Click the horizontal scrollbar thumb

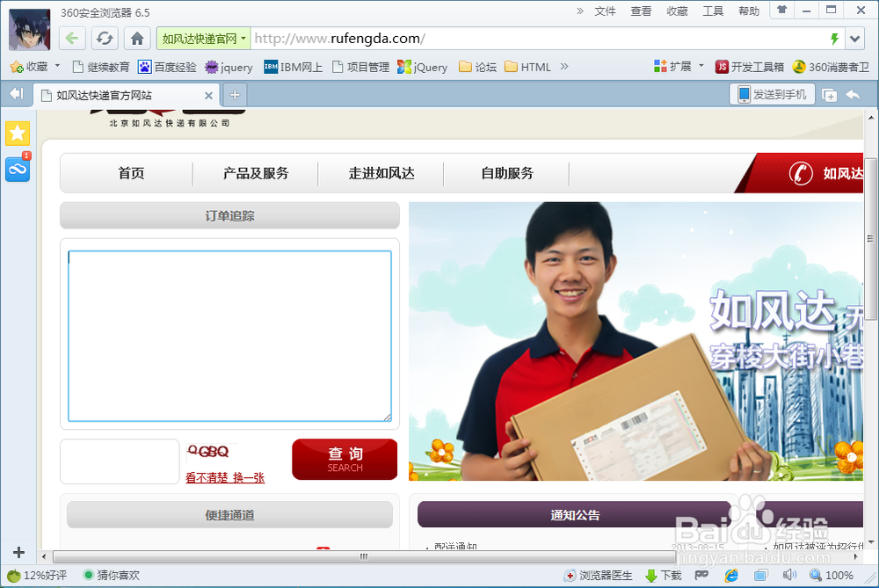[365, 556]
